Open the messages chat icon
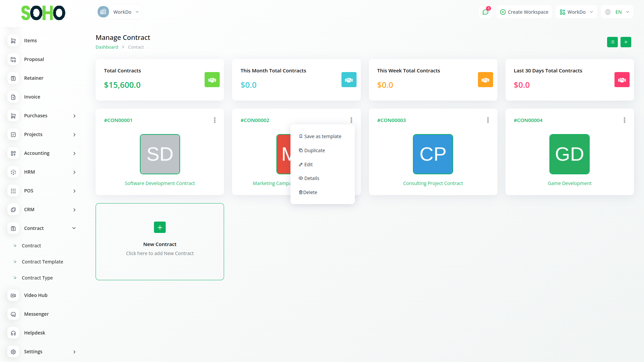 point(485,12)
